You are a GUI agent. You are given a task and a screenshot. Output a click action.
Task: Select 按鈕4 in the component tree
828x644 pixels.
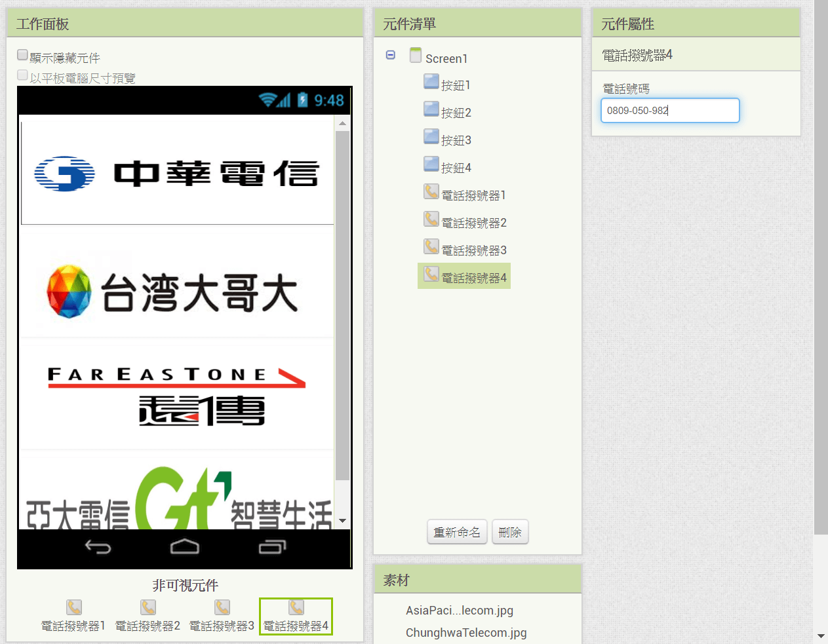click(x=456, y=168)
